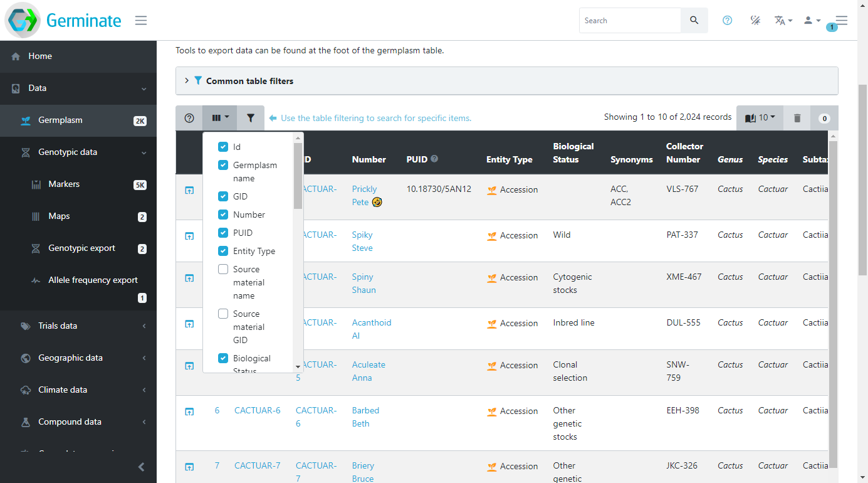Uncheck the Germplasm name column checkbox

pyautogui.click(x=223, y=165)
